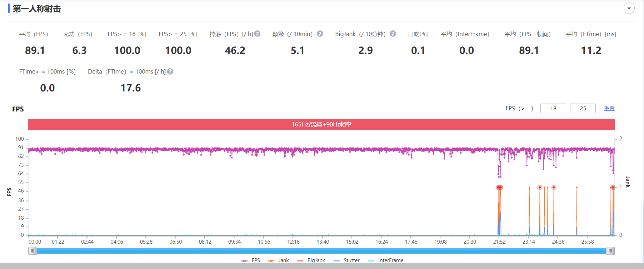The width and height of the screenshot is (644, 269).
Task: Open help icon next to 掉落 (FPS) [/h]
Action: click(257, 34)
